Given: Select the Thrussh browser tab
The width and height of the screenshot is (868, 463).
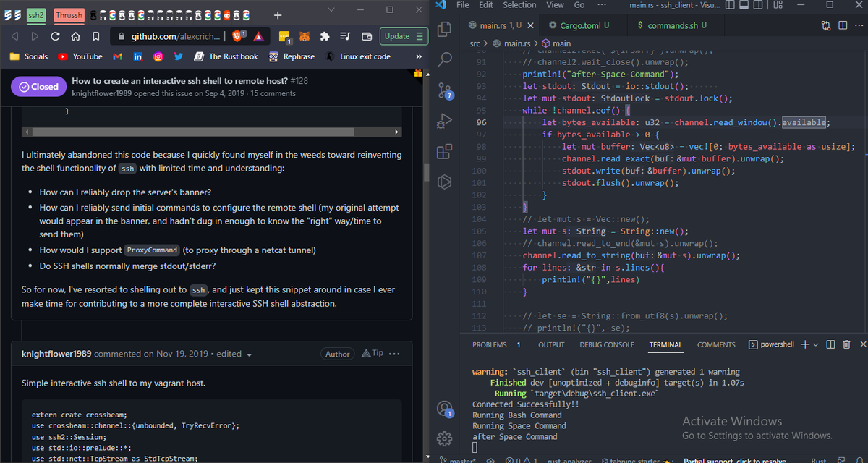Looking at the screenshot, I should [x=69, y=14].
